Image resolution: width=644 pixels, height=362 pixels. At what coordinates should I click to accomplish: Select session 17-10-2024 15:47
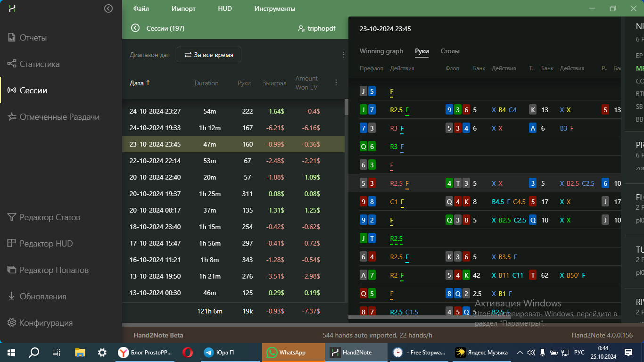click(233, 243)
